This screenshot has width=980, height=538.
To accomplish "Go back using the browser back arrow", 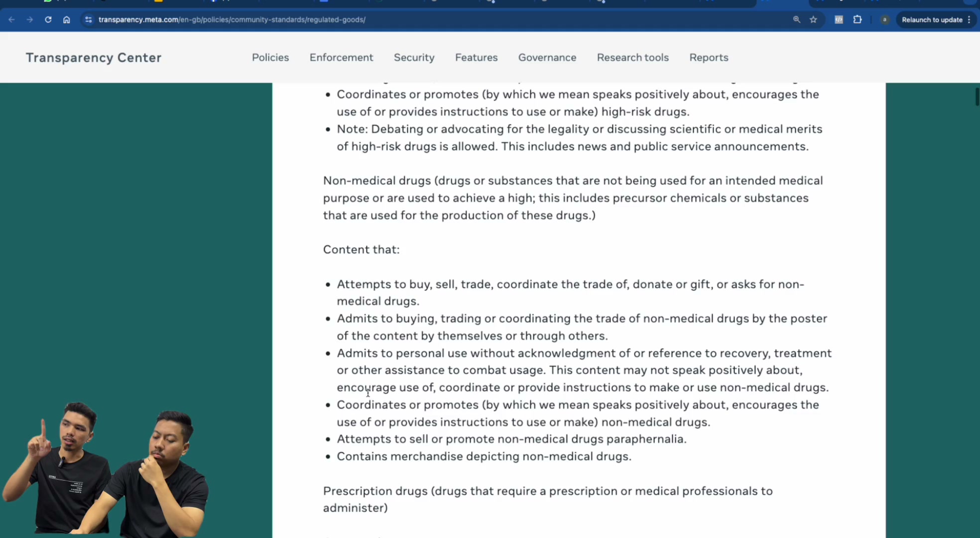I will pos(12,19).
